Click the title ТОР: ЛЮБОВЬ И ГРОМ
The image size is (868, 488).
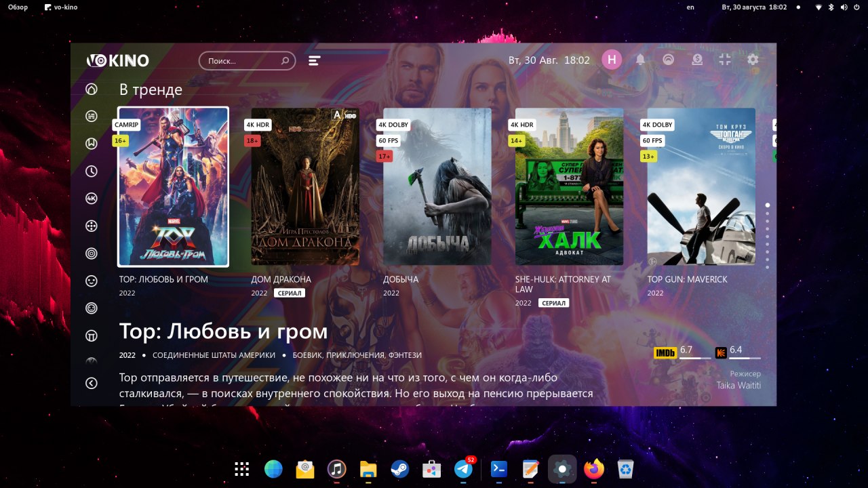[163, 279]
